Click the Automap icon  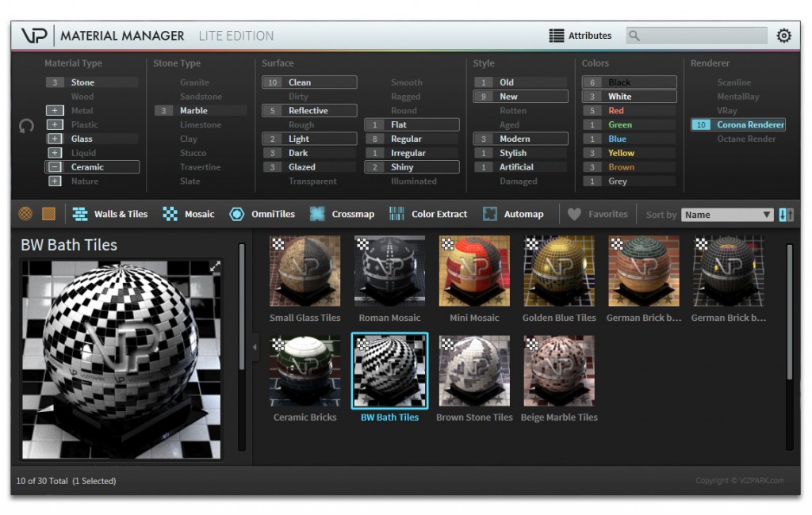489,213
